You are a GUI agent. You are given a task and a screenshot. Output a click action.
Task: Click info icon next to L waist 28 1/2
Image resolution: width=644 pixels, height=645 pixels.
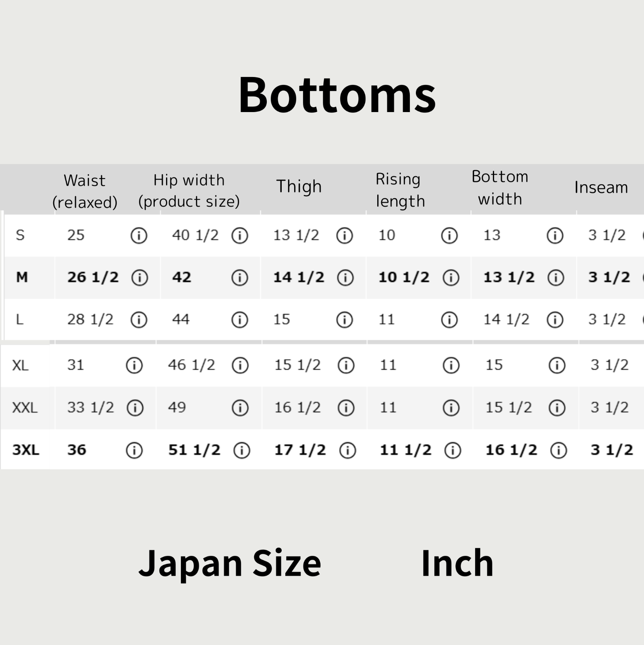139,320
